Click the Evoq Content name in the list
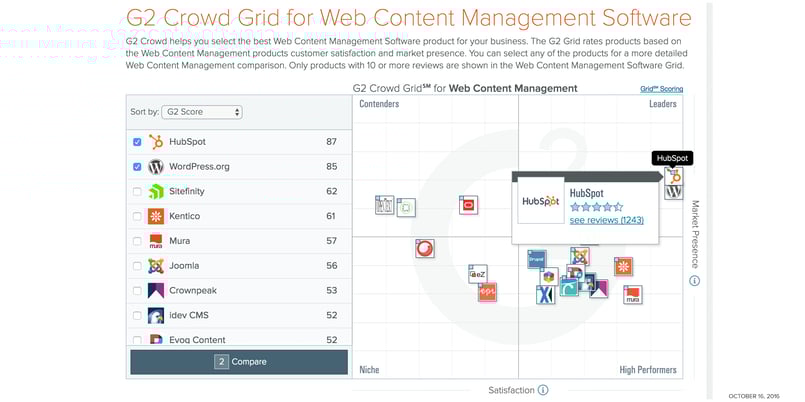This screenshot has width=805, height=402. click(x=198, y=340)
